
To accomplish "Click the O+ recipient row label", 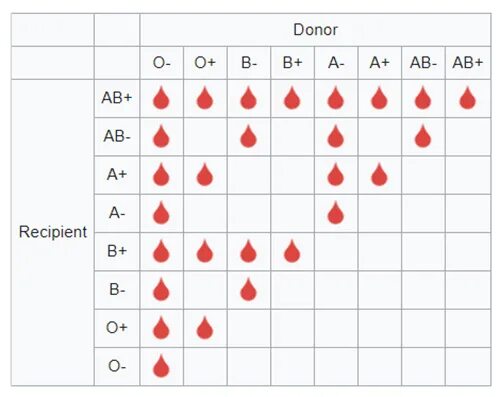I will [x=117, y=328].
